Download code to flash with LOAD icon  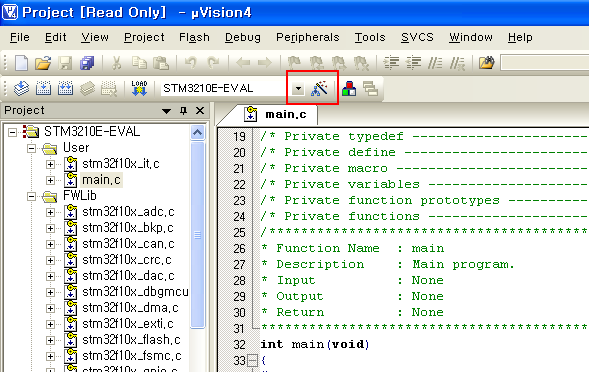click(x=139, y=89)
